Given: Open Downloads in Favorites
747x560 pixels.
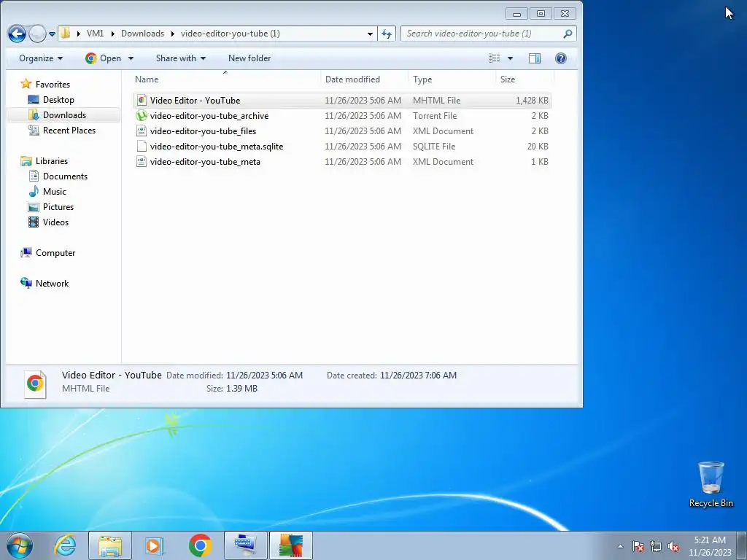Looking at the screenshot, I should 64,114.
